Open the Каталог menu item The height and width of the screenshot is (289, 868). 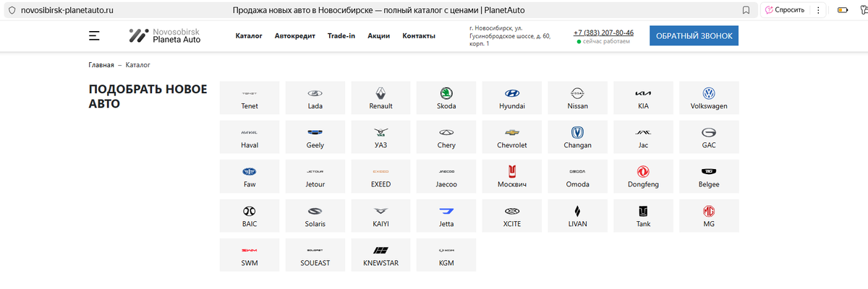[x=249, y=35]
